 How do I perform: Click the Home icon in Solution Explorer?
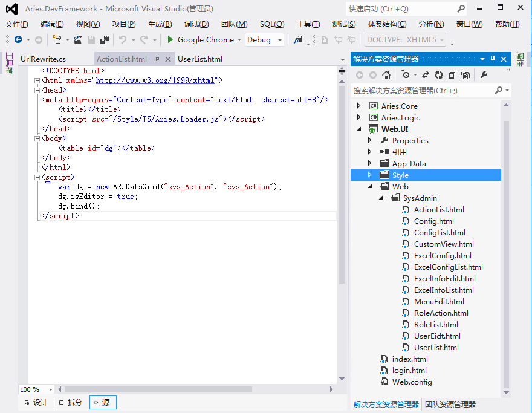[x=386, y=75]
